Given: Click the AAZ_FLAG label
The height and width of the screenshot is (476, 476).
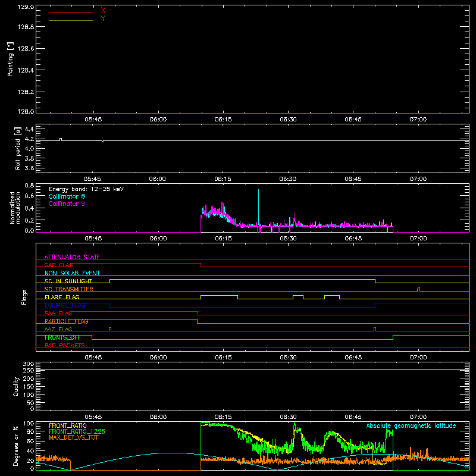Looking at the screenshot, I should coord(58,329).
